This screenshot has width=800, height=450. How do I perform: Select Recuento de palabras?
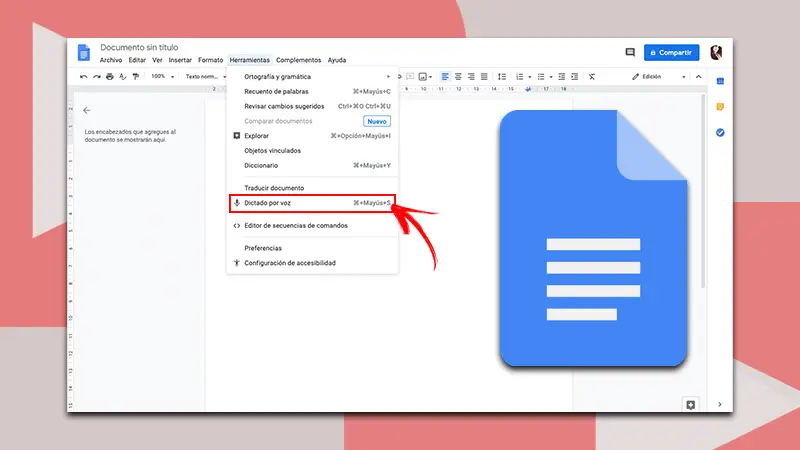(312, 91)
